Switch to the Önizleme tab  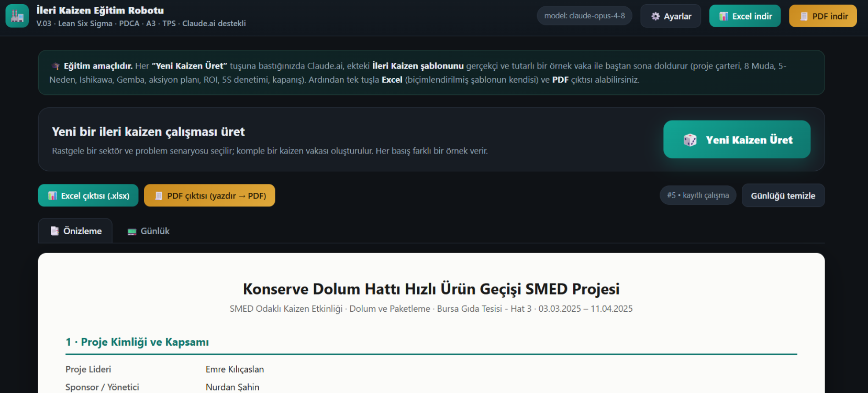75,231
